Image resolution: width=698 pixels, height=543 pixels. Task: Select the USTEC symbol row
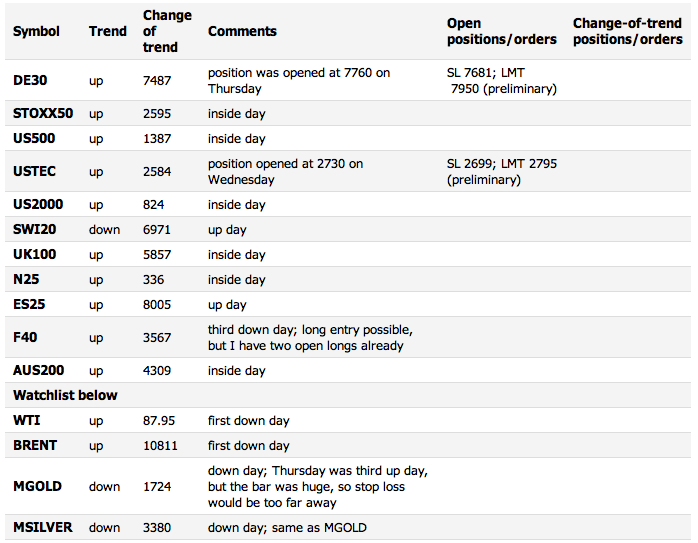tap(348, 171)
